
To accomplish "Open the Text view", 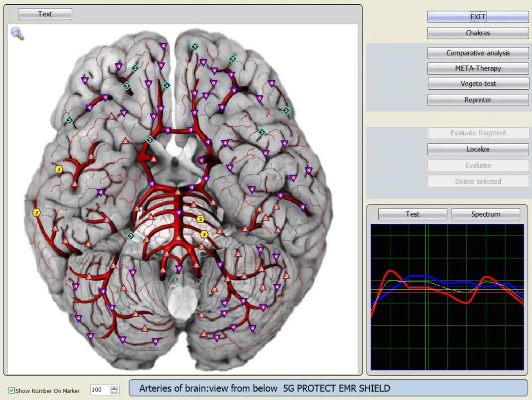I will [45, 14].
